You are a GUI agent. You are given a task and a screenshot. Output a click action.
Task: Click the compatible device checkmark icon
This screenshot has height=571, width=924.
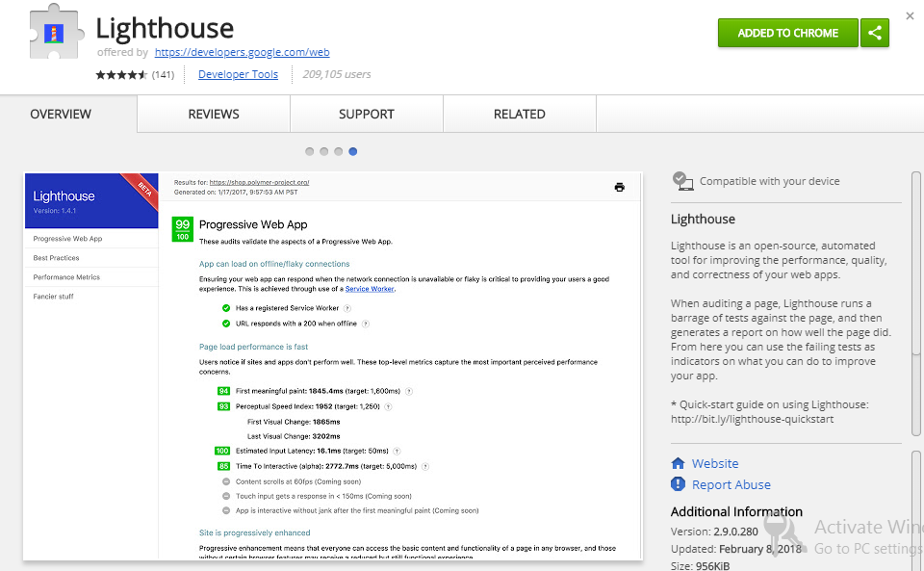[682, 181]
